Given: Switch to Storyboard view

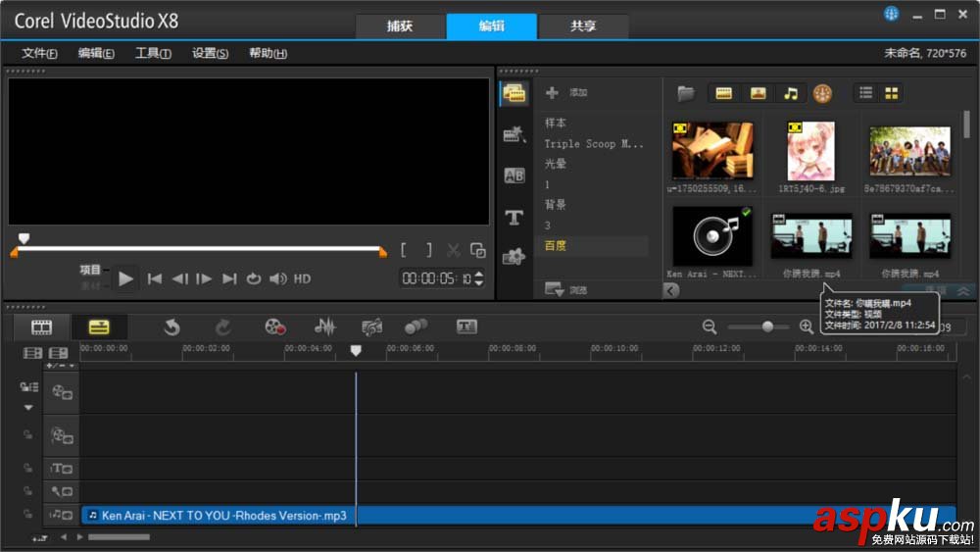Looking at the screenshot, I should [x=41, y=327].
